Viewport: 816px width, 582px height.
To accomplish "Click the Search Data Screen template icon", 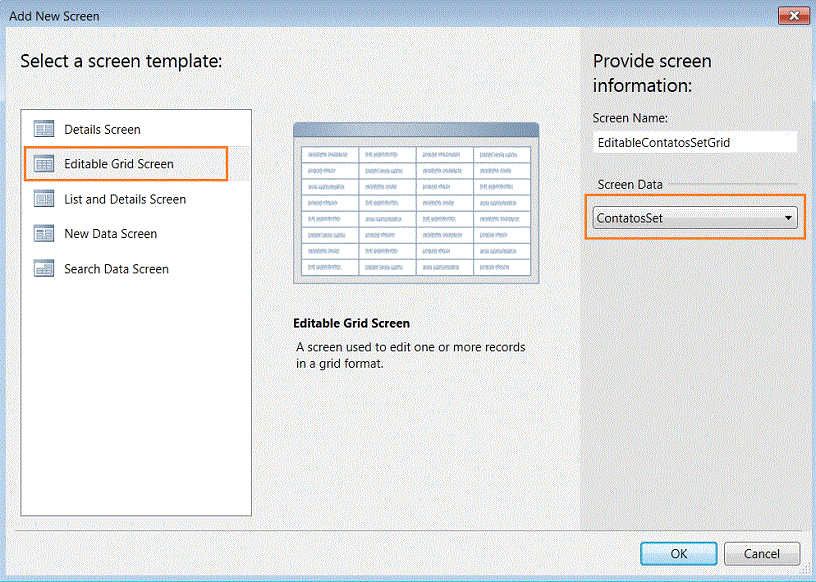I will tap(44, 269).
